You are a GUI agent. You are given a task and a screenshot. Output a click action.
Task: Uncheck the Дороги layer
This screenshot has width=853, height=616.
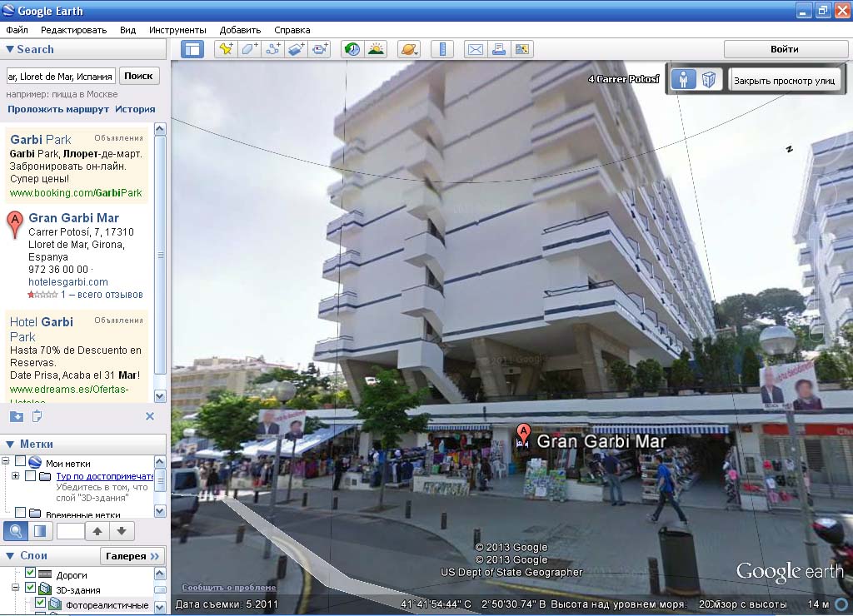(31, 573)
